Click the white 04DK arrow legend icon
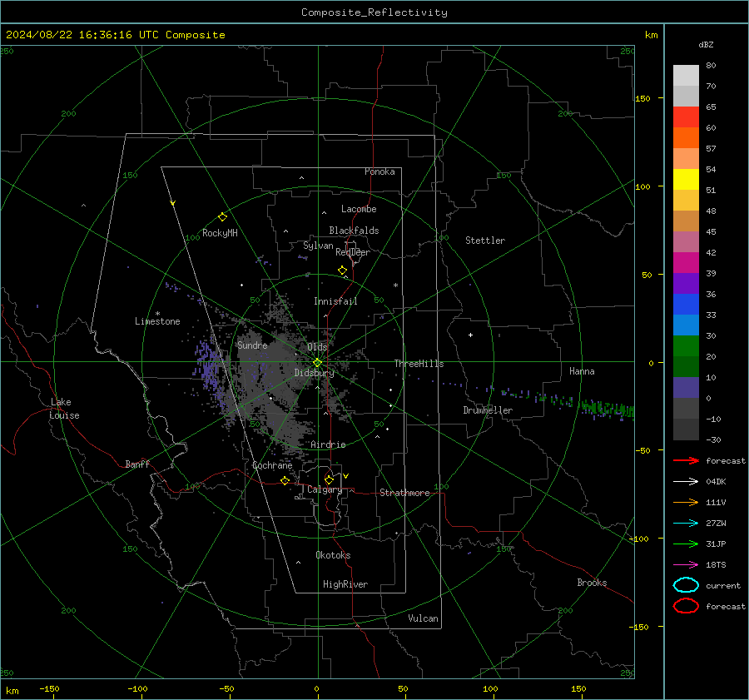 (686, 481)
